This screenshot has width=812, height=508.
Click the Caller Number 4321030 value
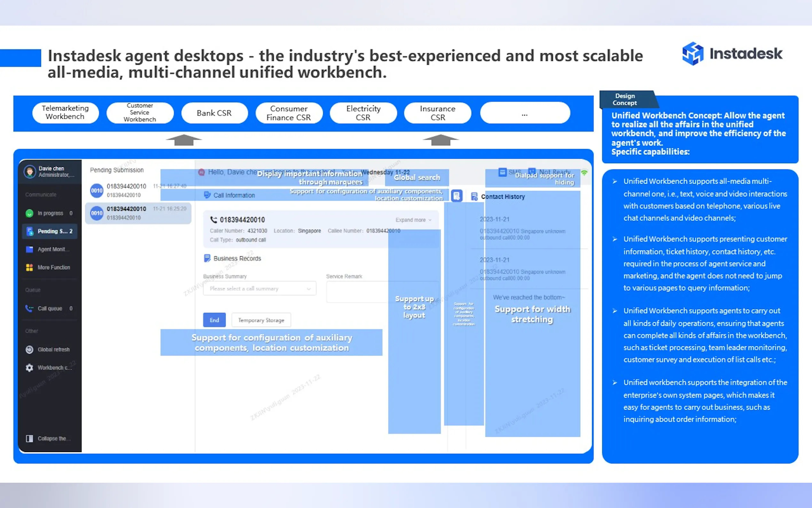257,231
